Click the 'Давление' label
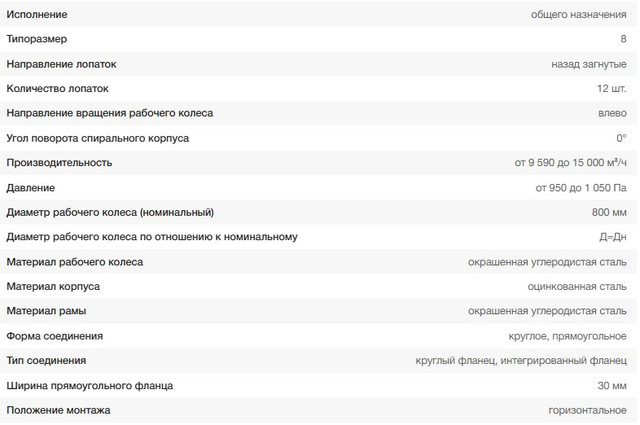This screenshot has width=640, height=425. 31,187
